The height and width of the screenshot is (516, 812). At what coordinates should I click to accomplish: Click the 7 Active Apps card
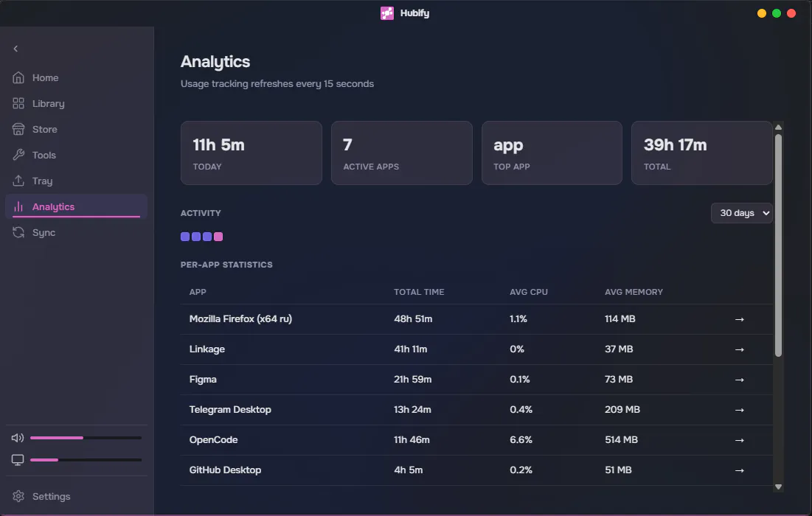[401, 153]
